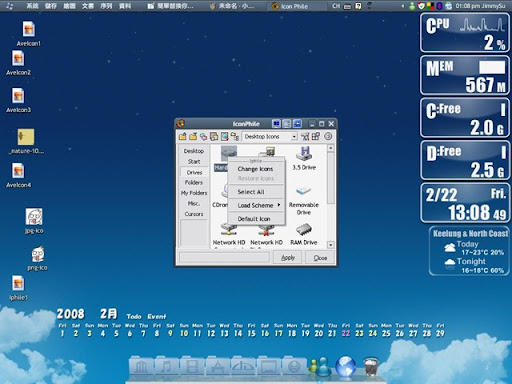The image size is (512, 384).
Task: Click the third IconPhile toolbar icon
Action: [x=203, y=136]
